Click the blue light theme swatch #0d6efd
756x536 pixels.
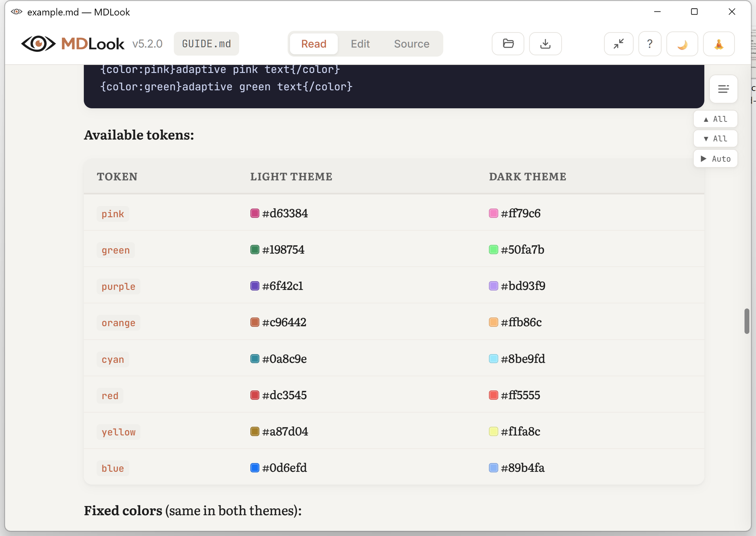[255, 468]
